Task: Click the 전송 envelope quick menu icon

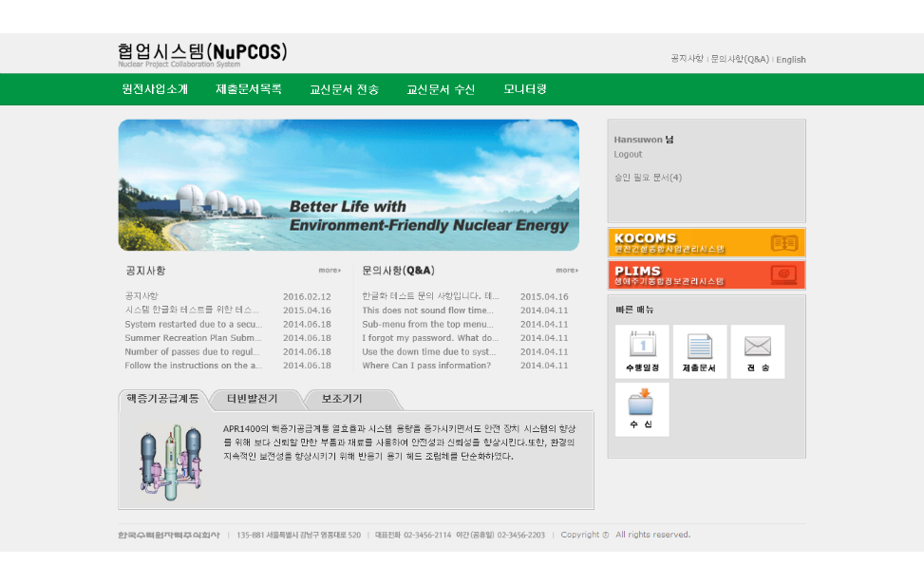Action: click(x=758, y=351)
